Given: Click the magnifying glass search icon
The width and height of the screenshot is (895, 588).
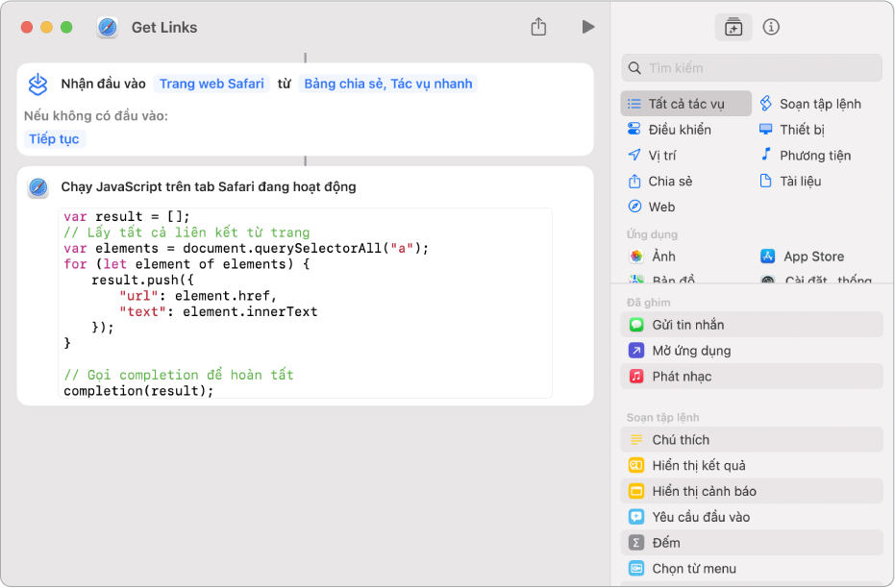Looking at the screenshot, I should click(634, 68).
